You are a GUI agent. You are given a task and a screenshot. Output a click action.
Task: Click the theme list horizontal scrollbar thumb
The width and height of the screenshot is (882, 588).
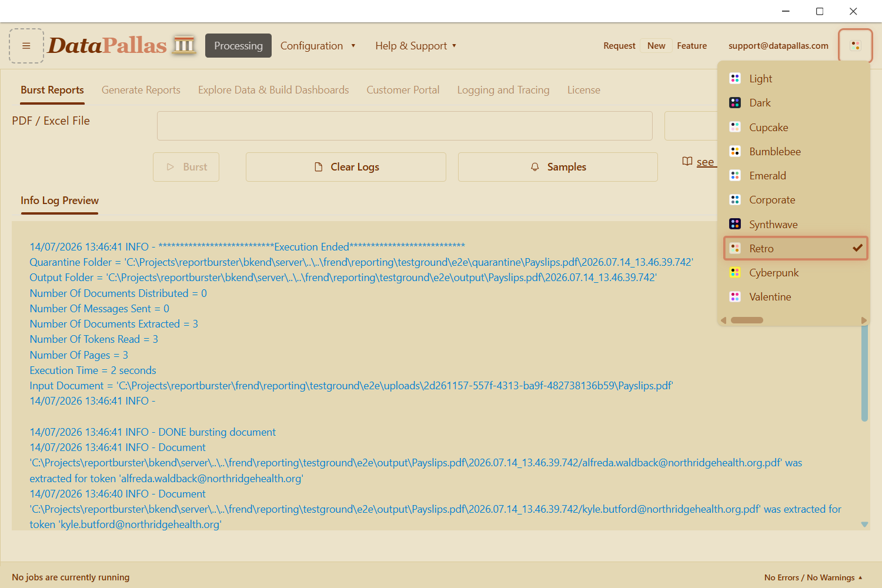[747, 320]
